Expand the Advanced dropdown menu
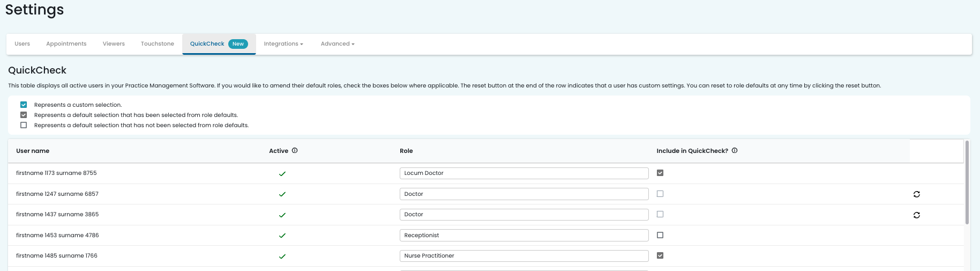 coord(337,44)
